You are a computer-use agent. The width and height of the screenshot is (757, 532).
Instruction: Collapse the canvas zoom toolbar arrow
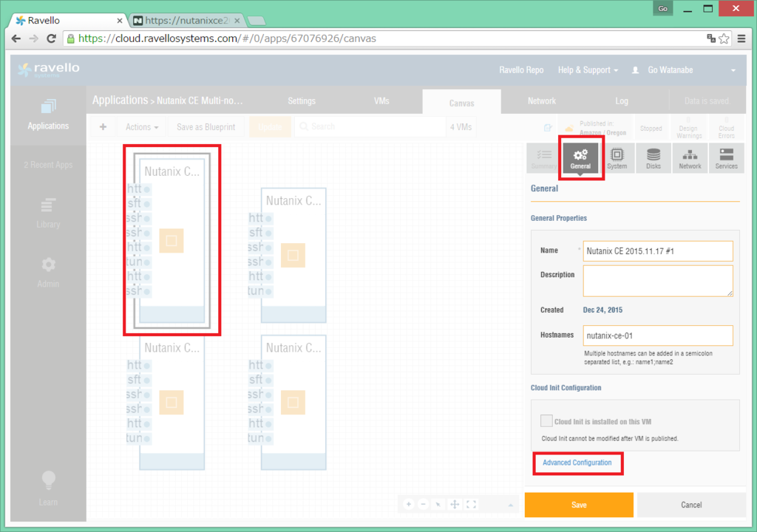coord(510,505)
